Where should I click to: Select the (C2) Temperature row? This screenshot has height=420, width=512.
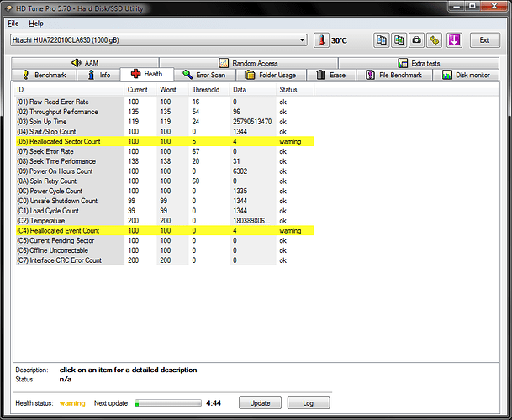[165, 221]
